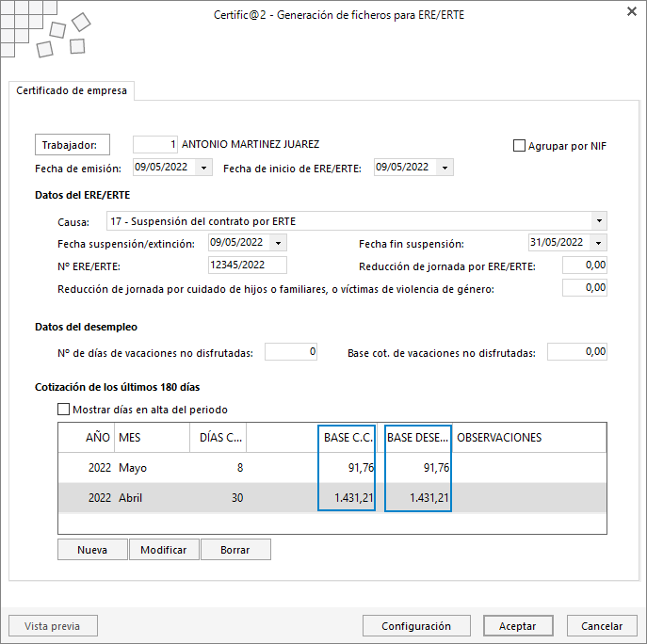Open Fecha fin suspensión date picker
The image size is (647, 644).
pos(598,243)
